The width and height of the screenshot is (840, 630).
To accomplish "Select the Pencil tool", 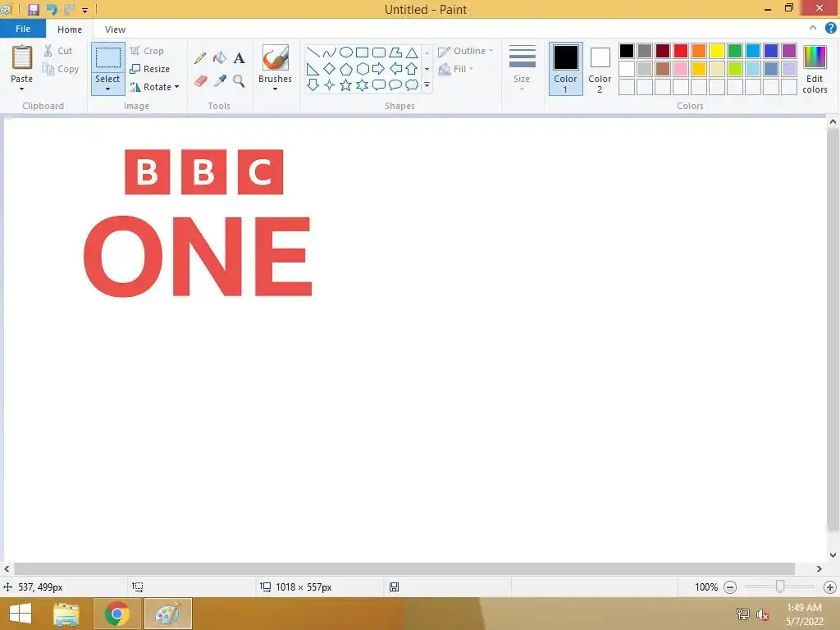I will 200,58.
